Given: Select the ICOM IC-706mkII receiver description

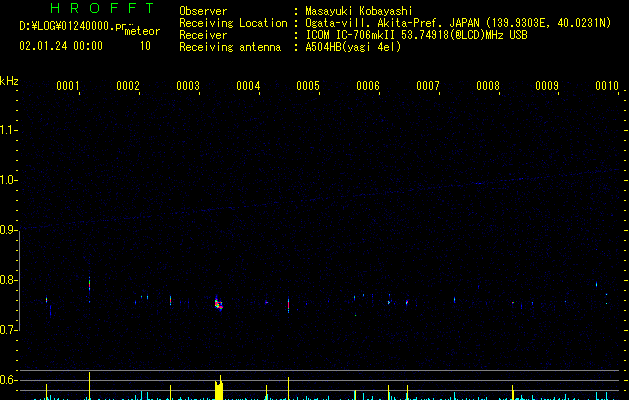Looking at the screenshot, I should click(x=416, y=35).
